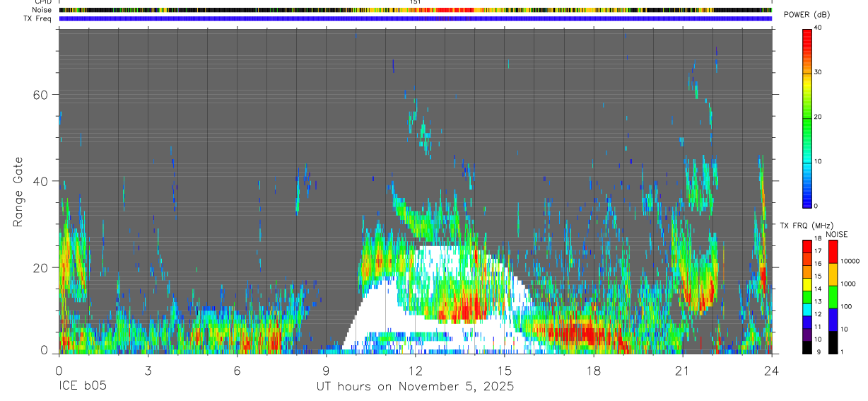
Task: Click the '24' hour tick on time axis
Action: (772, 371)
